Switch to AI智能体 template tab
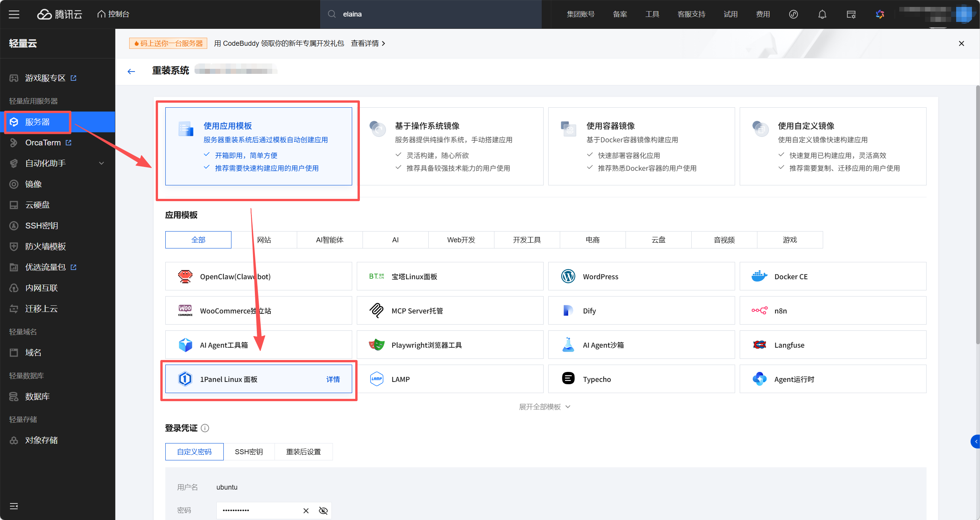 [329, 240]
